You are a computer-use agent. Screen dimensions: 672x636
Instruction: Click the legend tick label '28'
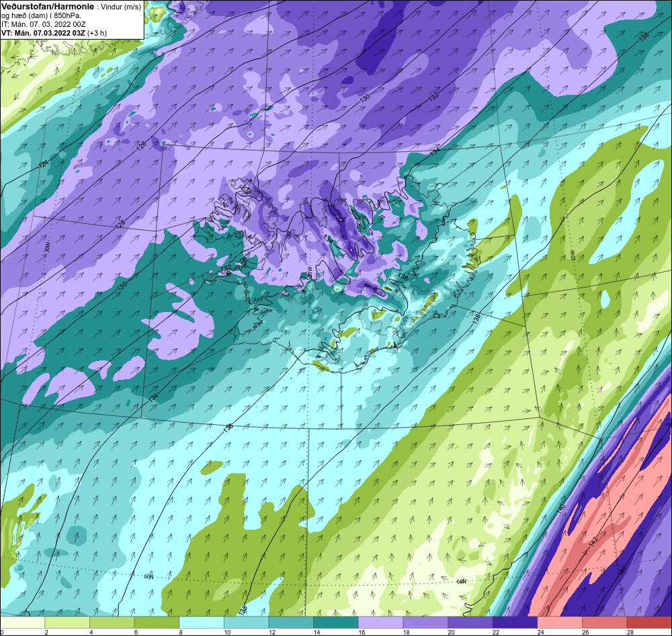630,632
